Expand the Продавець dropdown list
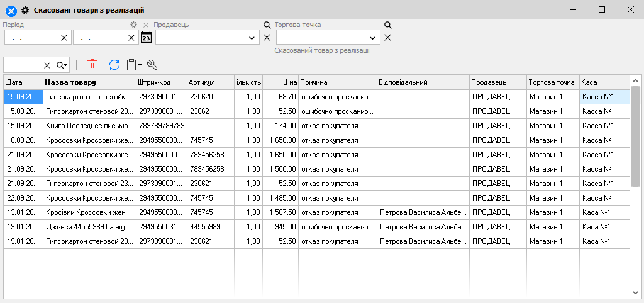The height and width of the screenshot is (303, 644). [x=252, y=38]
